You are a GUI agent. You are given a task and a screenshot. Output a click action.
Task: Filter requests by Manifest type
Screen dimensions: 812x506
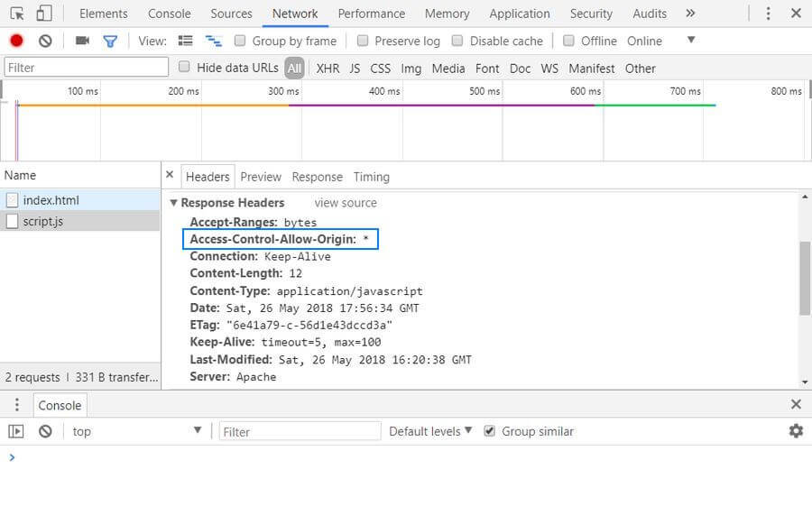pyautogui.click(x=591, y=69)
